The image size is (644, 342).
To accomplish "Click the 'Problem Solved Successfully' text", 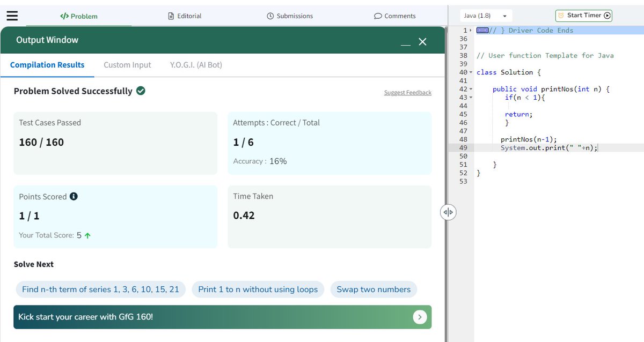I will [73, 91].
